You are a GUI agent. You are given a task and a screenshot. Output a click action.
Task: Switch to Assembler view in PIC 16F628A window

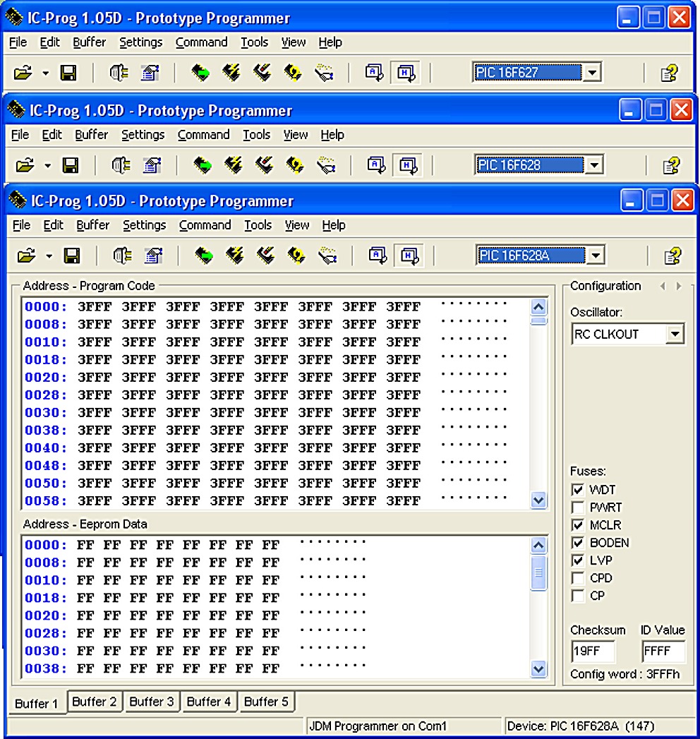coord(378,256)
